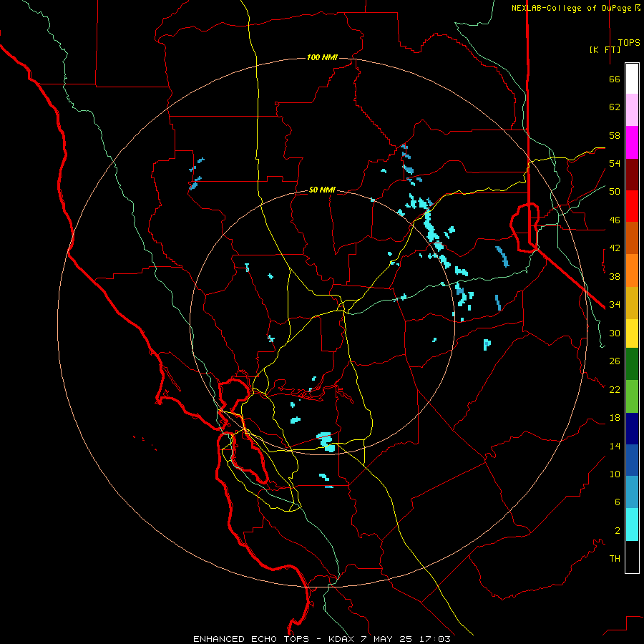This screenshot has height=644, width=644.
Task: Click the 54 legend value
Action: pyautogui.click(x=615, y=163)
